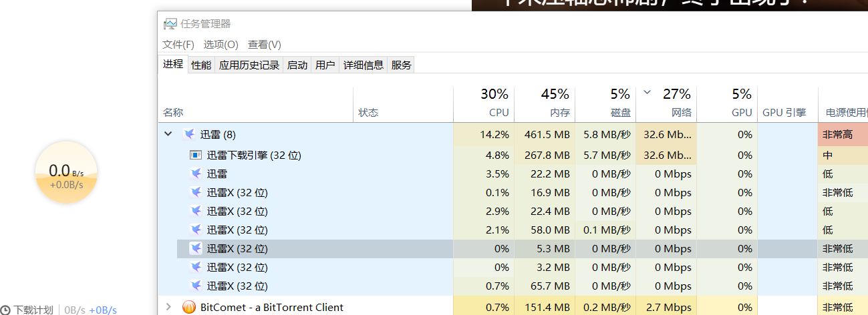
Task: Click the 迅雷 (8) group bird icon
Action: pyautogui.click(x=189, y=134)
